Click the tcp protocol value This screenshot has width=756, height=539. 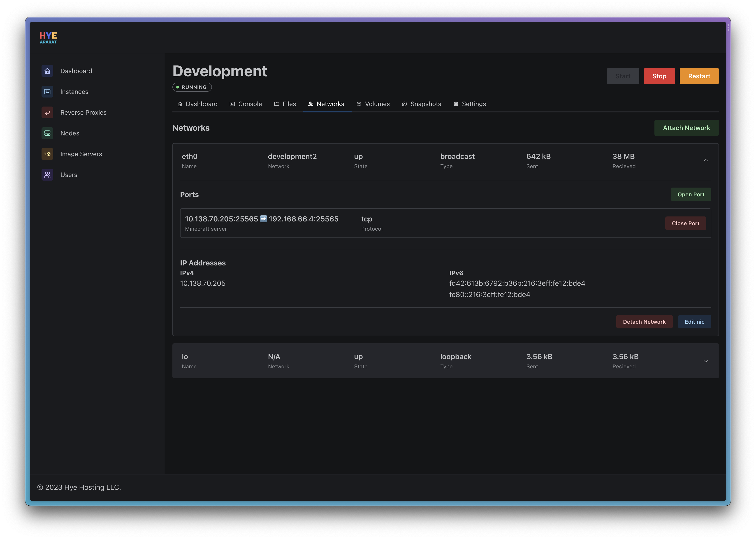point(366,219)
